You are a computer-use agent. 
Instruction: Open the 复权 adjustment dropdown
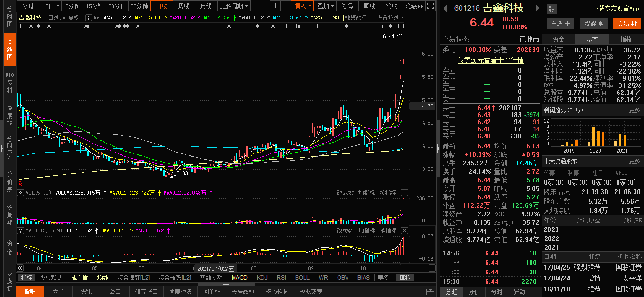[x=303, y=6]
